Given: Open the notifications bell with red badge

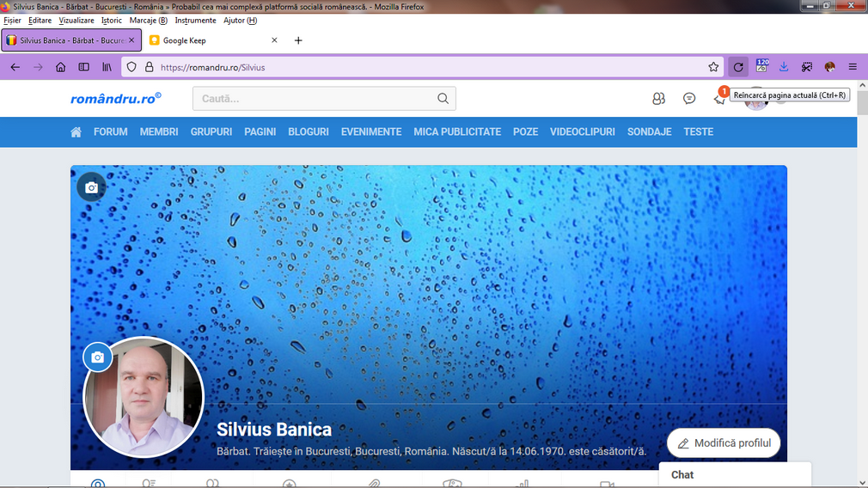Looking at the screenshot, I should [719, 99].
